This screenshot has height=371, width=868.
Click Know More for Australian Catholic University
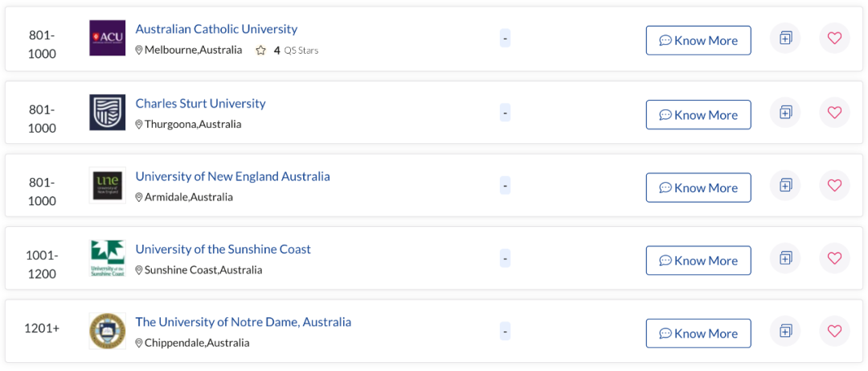[x=698, y=40]
